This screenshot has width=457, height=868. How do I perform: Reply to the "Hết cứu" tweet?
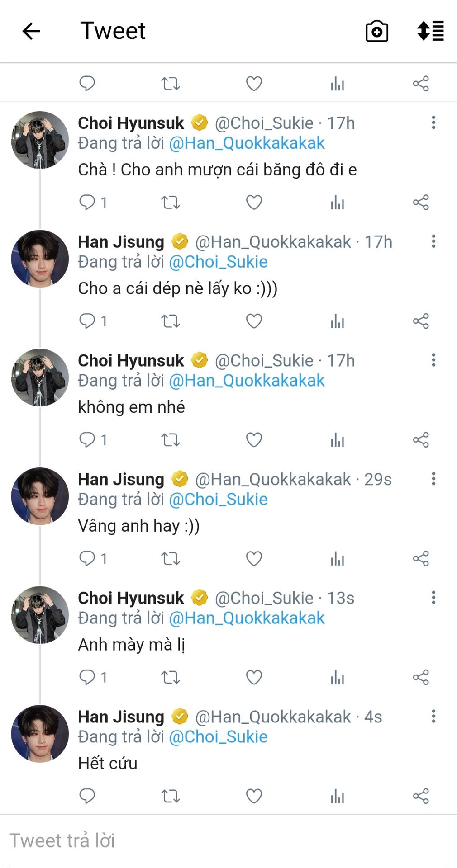click(x=87, y=796)
